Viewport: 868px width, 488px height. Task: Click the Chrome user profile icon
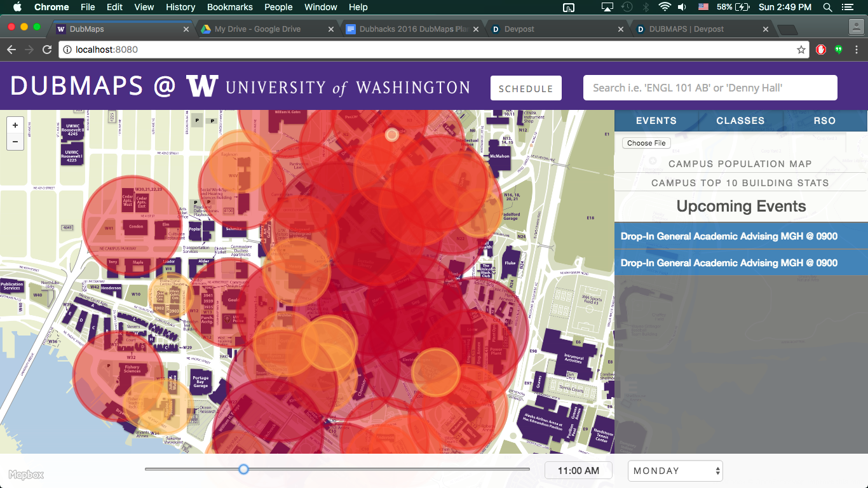point(857,27)
